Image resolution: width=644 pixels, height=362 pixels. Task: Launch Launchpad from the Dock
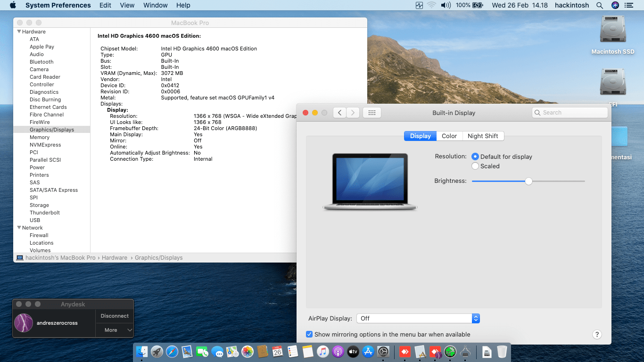pyautogui.click(x=157, y=352)
